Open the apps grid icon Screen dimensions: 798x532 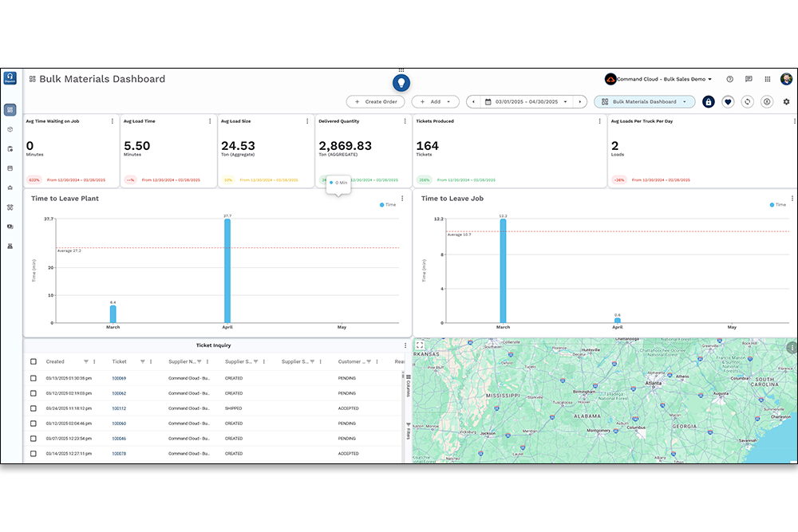click(768, 80)
